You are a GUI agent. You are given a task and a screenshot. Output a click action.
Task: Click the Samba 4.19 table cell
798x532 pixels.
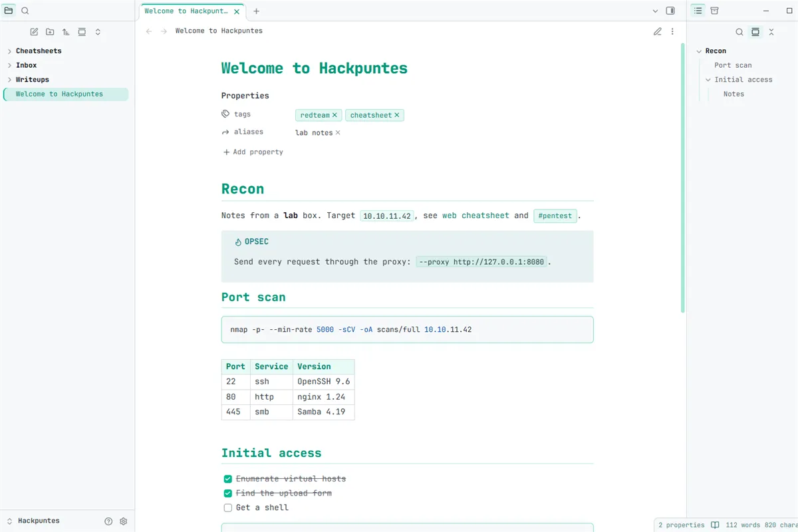click(323, 412)
